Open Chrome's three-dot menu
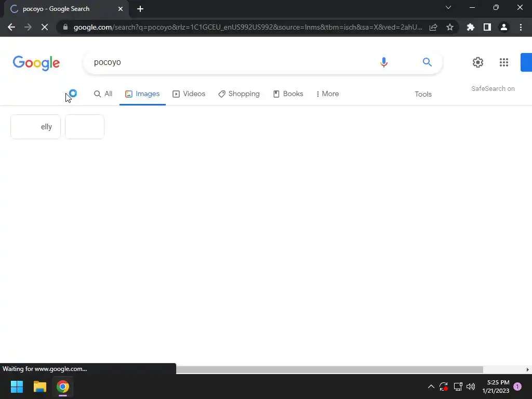The height and width of the screenshot is (399, 532). [521, 27]
